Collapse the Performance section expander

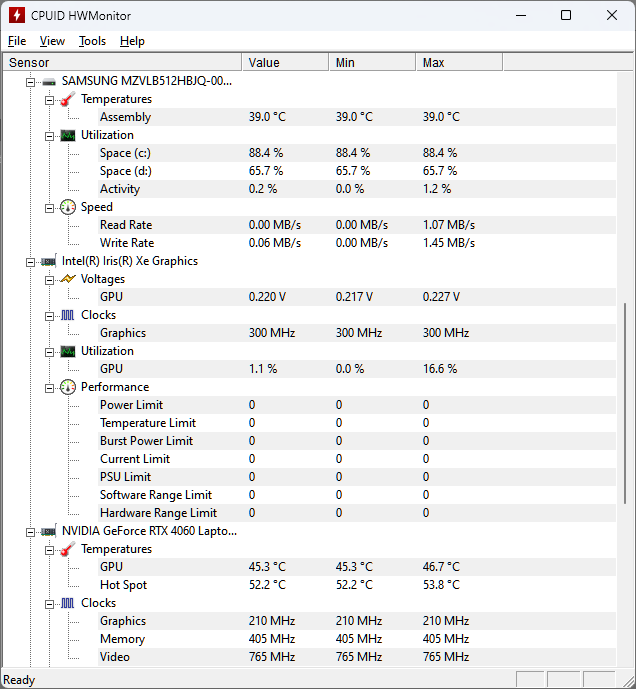point(49,387)
